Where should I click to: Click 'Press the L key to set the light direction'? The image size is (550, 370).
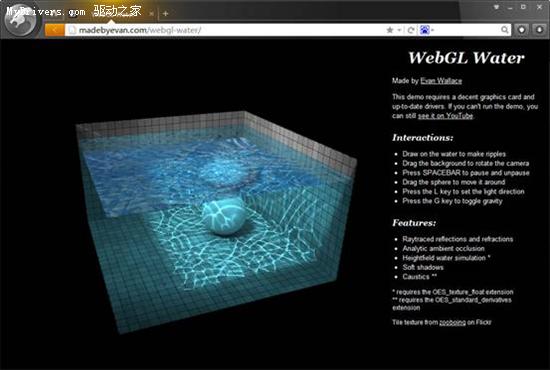point(463,192)
